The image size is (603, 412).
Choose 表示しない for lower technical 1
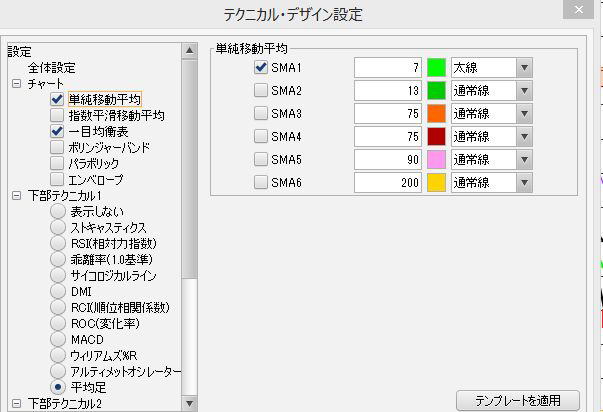[x=57, y=211]
